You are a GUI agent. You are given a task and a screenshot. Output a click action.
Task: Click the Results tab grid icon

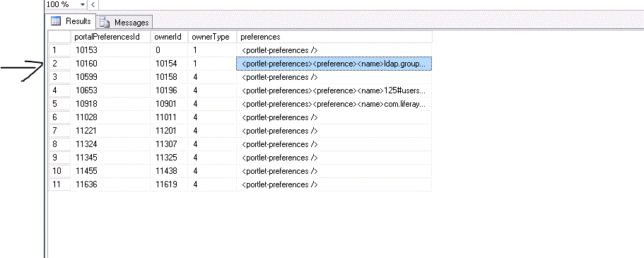click(56, 21)
